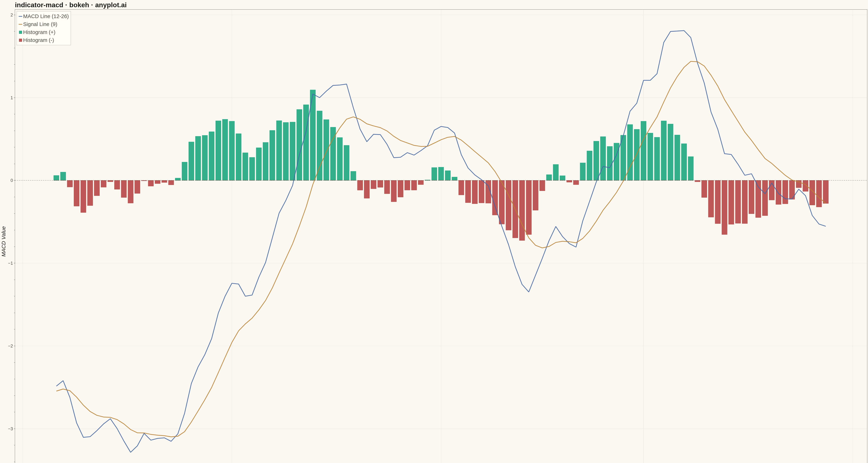This screenshot has width=868, height=463.
Task: Click the lowest point of the blue MACD line
Action: [131, 452]
